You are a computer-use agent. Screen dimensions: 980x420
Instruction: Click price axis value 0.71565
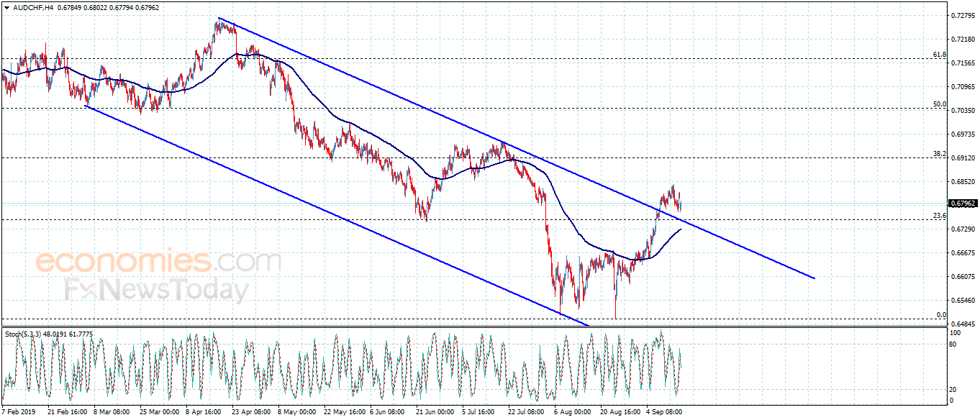point(963,63)
